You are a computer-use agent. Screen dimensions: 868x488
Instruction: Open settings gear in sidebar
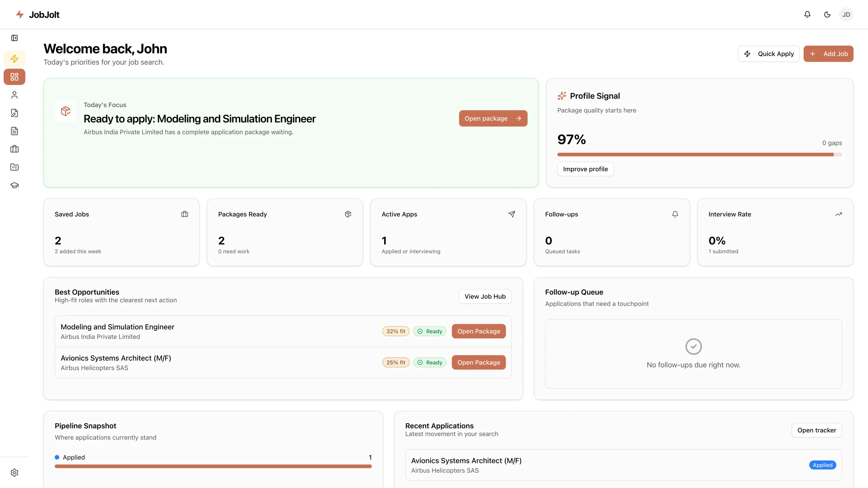[x=14, y=472]
